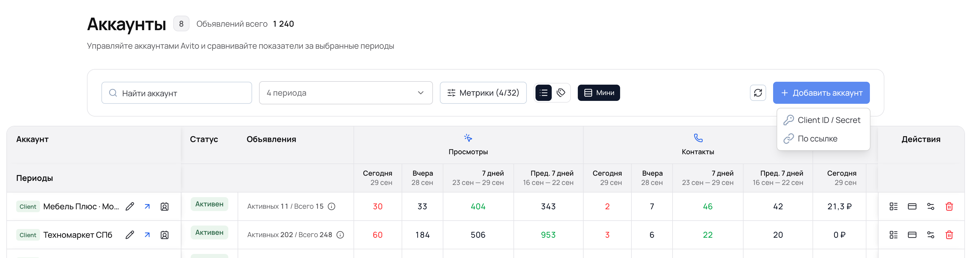Click the Объявления column header
Image resolution: width=980 pixels, height=258 pixels.
(x=271, y=139)
